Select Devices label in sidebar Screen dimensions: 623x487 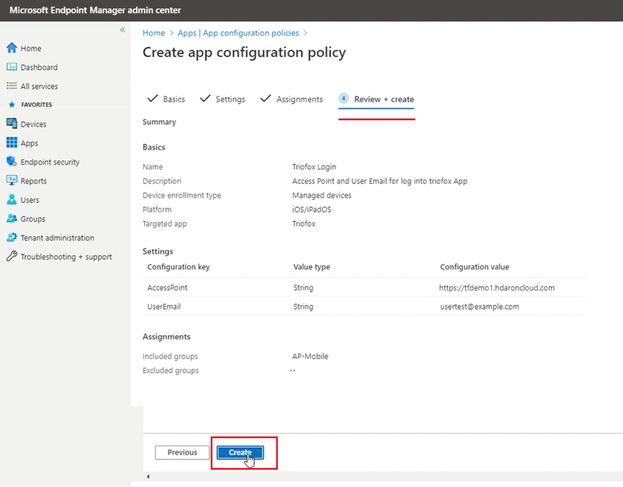point(33,124)
